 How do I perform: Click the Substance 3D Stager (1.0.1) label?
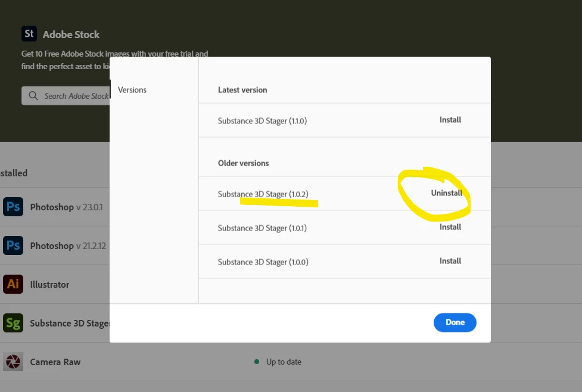pos(262,228)
